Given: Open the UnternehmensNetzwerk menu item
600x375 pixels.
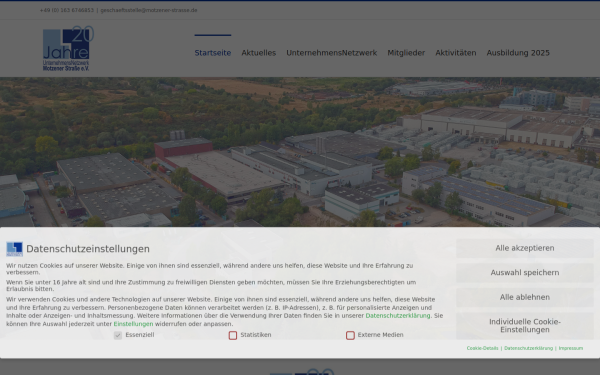Looking at the screenshot, I should tap(331, 53).
